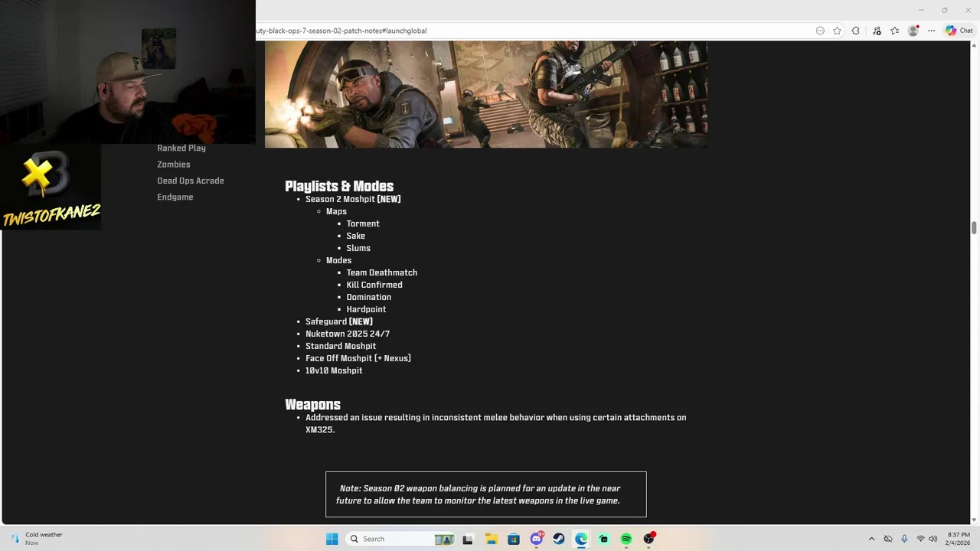980x551 pixels.
Task: Click the 'Team Deathmatch' mode entry
Action: tap(382, 272)
